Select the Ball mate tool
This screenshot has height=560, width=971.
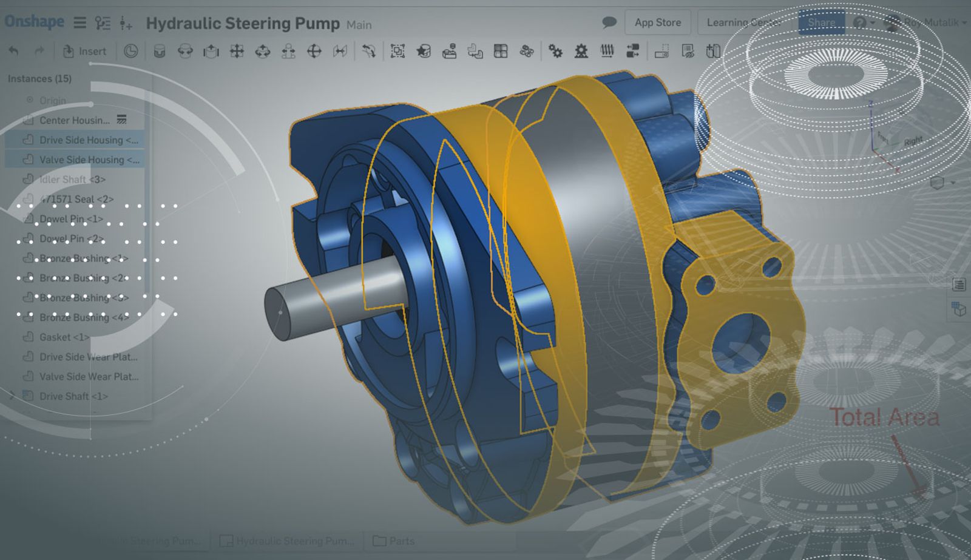click(x=314, y=52)
